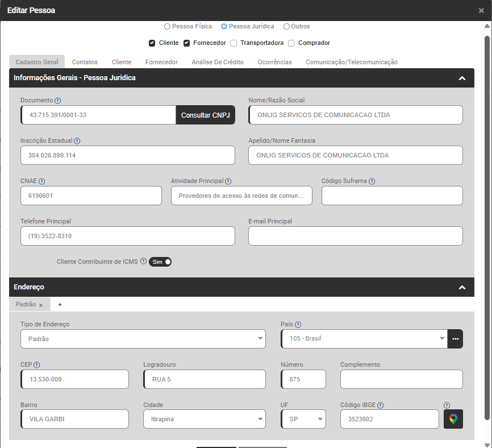Click the Consultar CNPJ button
This screenshot has width=492, height=448.
click(x=205, y=115)
